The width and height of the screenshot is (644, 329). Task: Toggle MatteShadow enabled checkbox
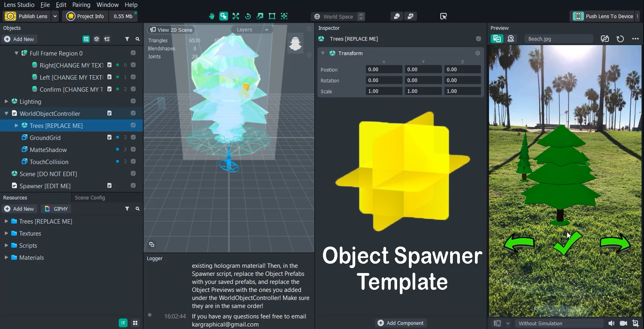(133, 149)
